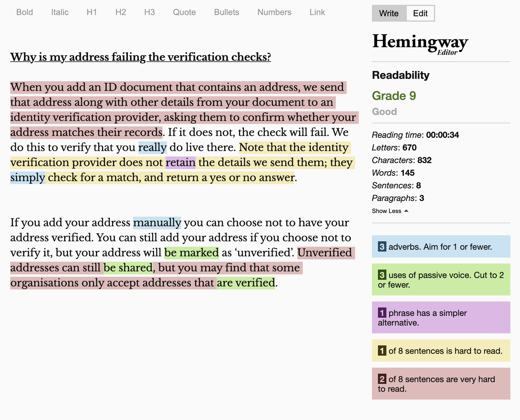Click the purple highlighted word 'retain'

click(x=181, y=162)
